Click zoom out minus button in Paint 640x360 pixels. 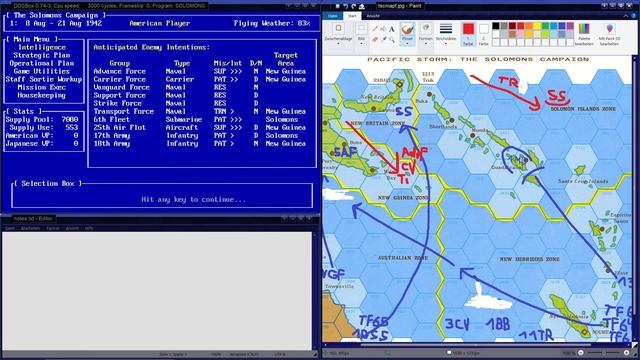pos(581,353)
